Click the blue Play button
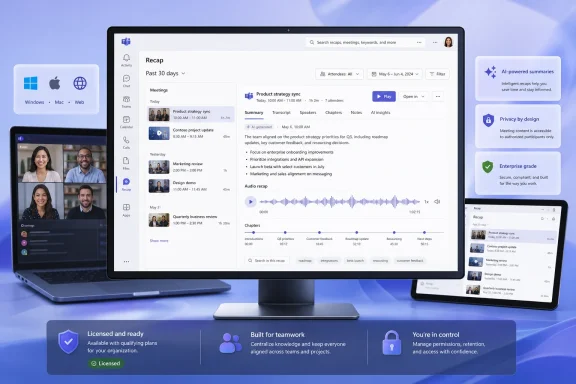 (x=384, y=96)
